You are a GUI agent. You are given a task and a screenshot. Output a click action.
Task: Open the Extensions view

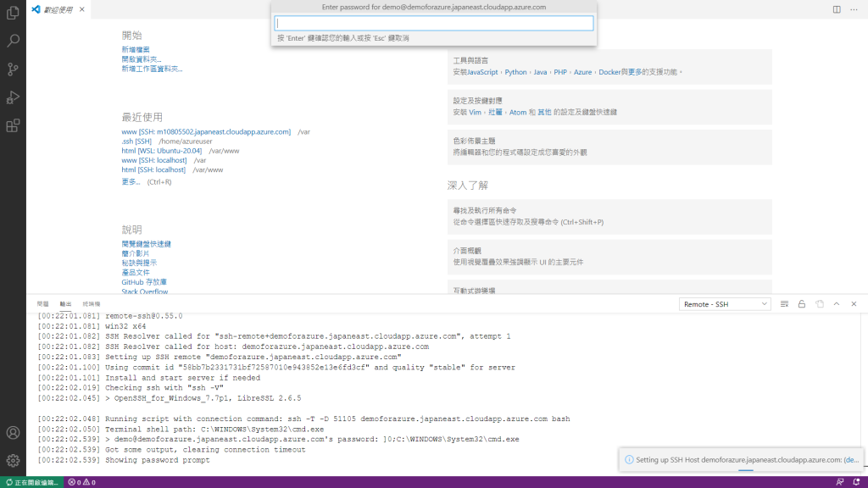click(13, 125)
